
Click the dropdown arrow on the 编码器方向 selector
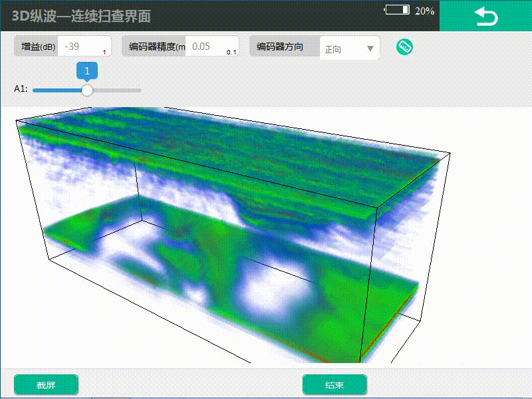pos(369,48)
